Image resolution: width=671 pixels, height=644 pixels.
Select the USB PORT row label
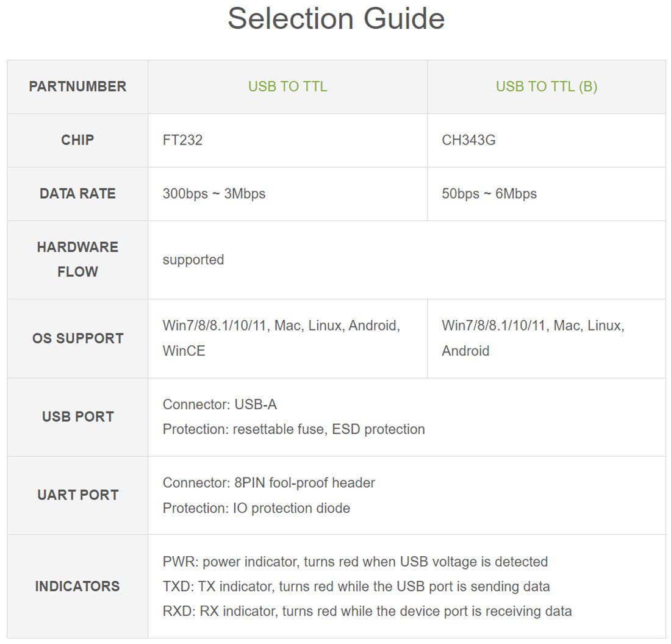point(77,417)
